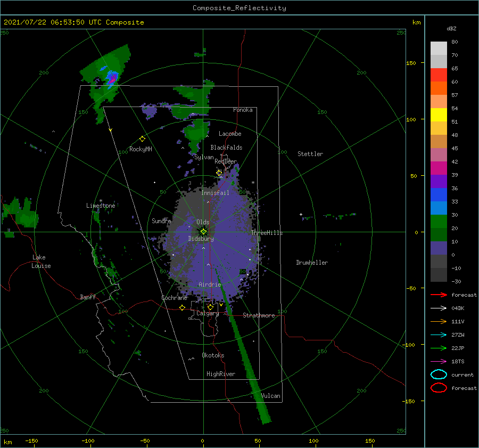Click the yellow marker near RockyMH

(x=142, y=139)
